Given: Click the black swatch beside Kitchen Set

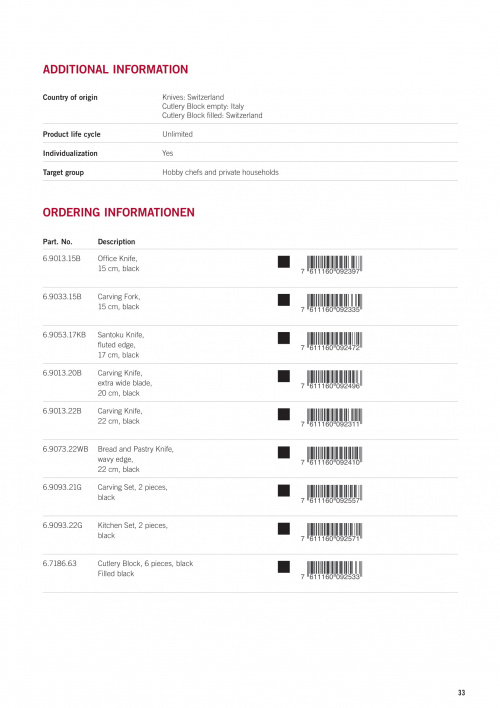Looking at the screenshot, I should (284, 528).
